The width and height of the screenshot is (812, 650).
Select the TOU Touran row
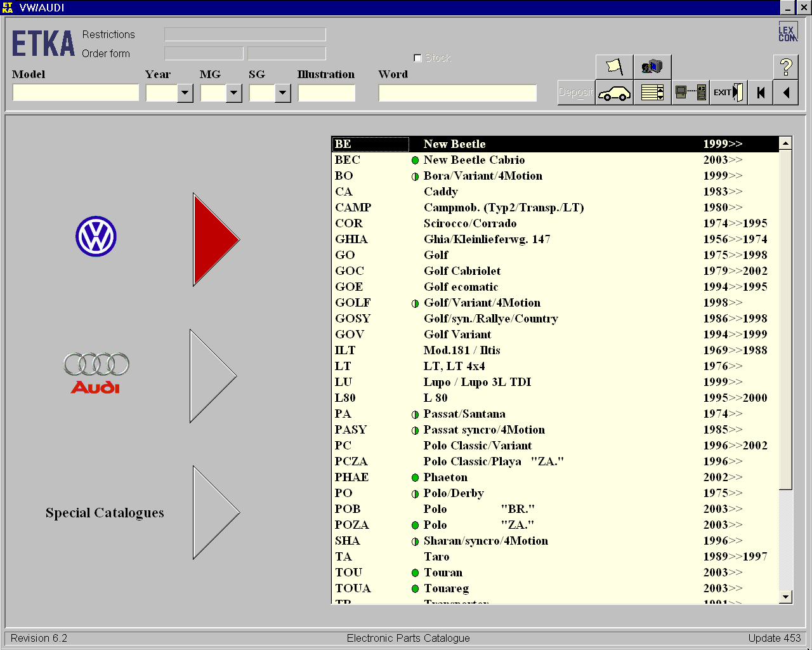[x=555, y=573]
